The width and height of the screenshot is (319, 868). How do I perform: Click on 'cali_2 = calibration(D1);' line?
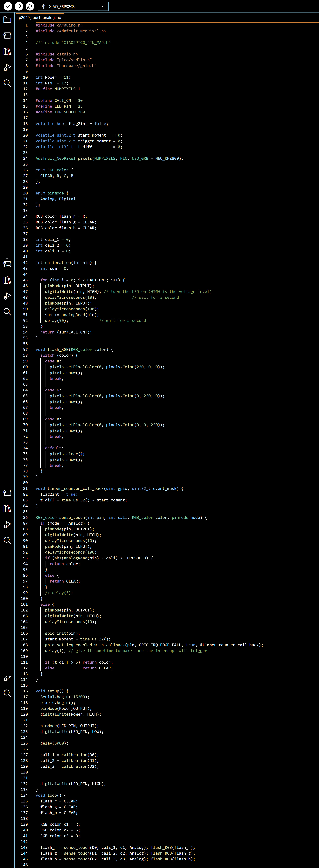(70, 761)
